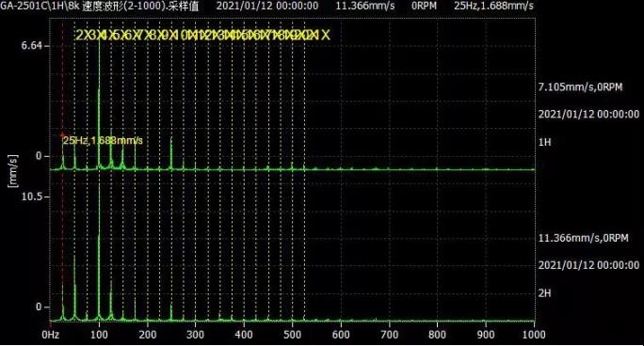
Task: Click the 250Hz peak in upper 1H plot
Action: tap(171, 153)
